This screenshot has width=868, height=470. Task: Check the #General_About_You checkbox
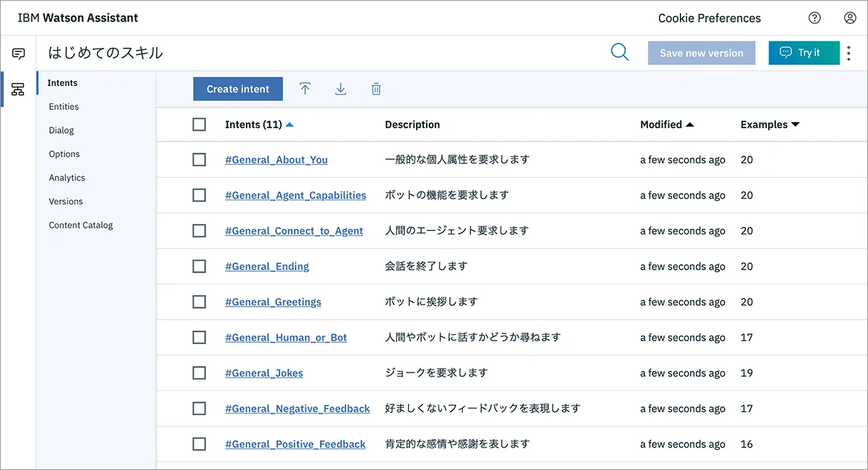(x=200, y=160)
